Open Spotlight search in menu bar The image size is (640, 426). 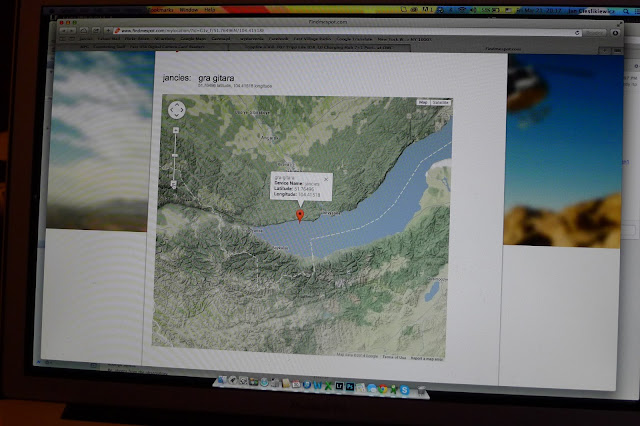(626, 11)
